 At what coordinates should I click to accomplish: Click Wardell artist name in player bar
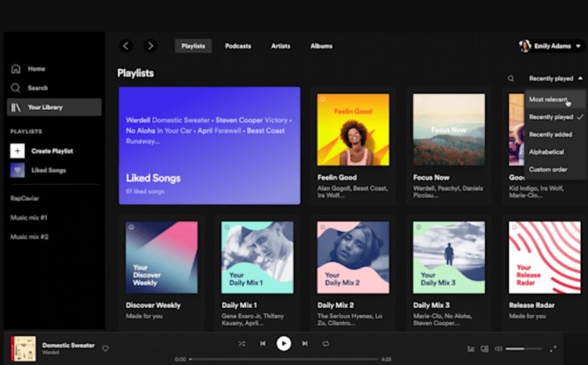pyautogui.click(x=50, y=352)
